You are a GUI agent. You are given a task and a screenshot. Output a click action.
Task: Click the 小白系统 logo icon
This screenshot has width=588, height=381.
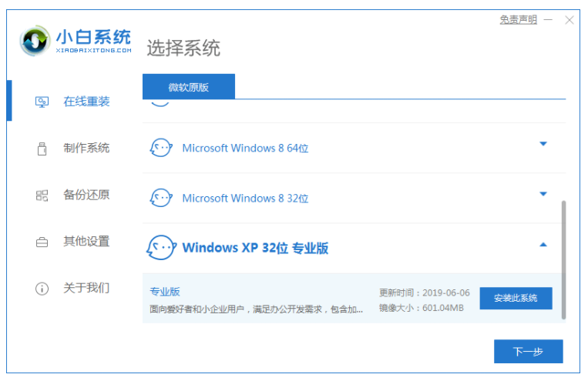point(35,42)
